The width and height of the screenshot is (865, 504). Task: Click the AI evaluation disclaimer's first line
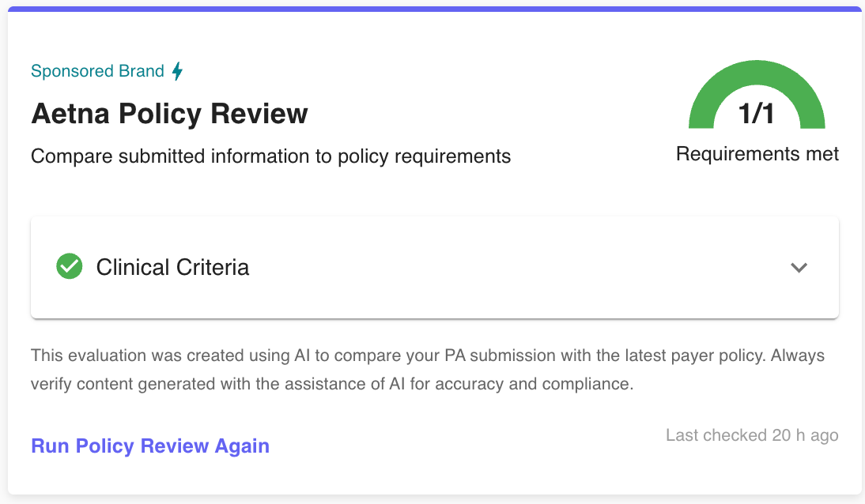pos(428,355)
